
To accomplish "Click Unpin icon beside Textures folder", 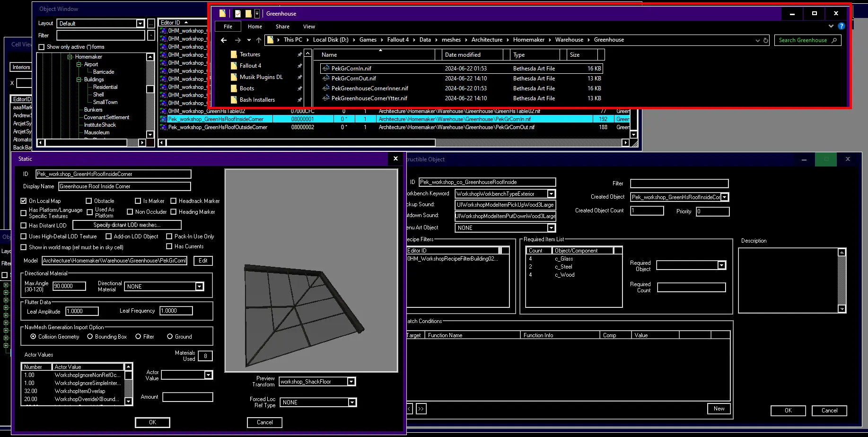I will coord(299,54).
